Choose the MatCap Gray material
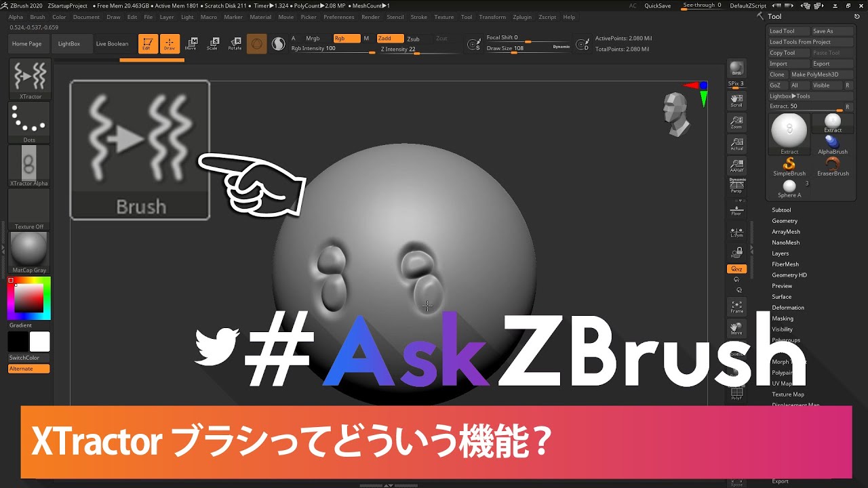 pos(29,253)
